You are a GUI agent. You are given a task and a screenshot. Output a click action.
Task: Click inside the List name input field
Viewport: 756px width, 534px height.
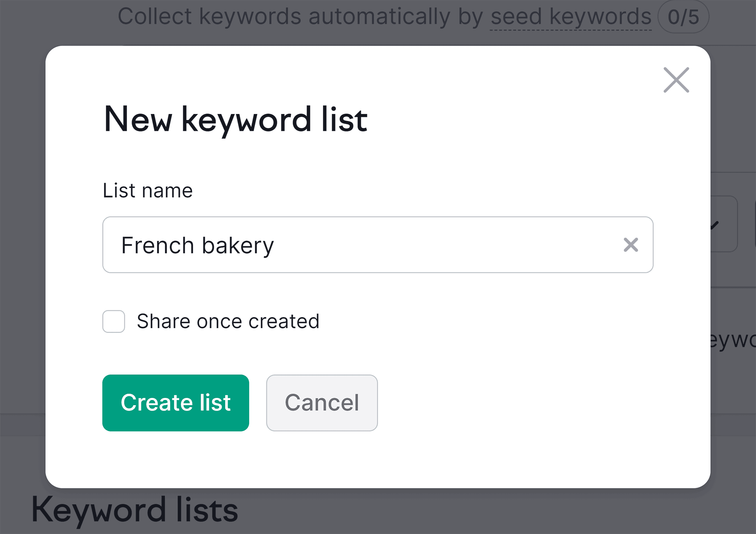point(329,245)
